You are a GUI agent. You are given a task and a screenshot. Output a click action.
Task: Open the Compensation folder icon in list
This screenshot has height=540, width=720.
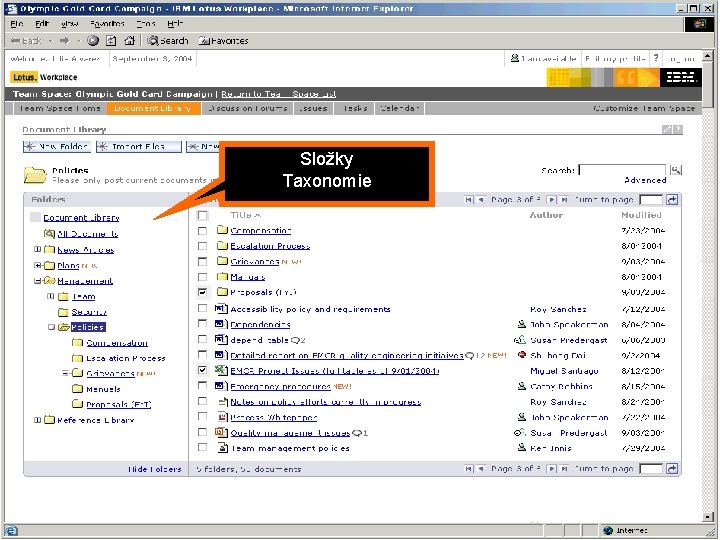(x=222, y=230)
